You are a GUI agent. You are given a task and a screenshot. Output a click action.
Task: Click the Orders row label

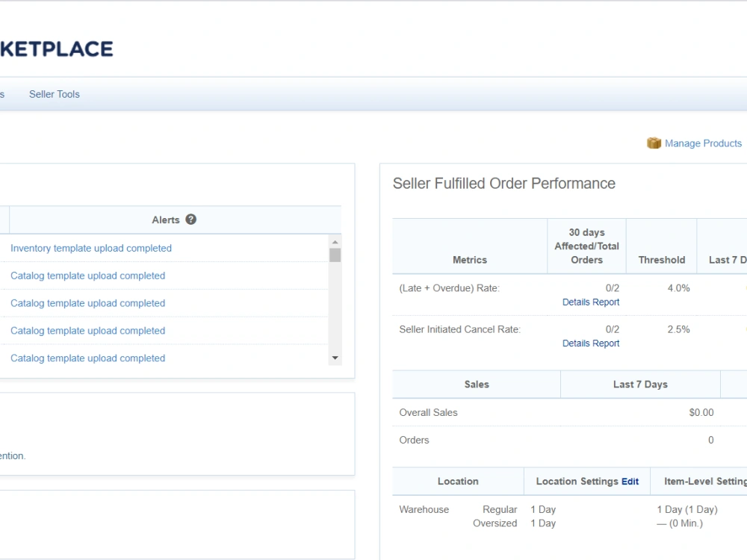[414, 440]
